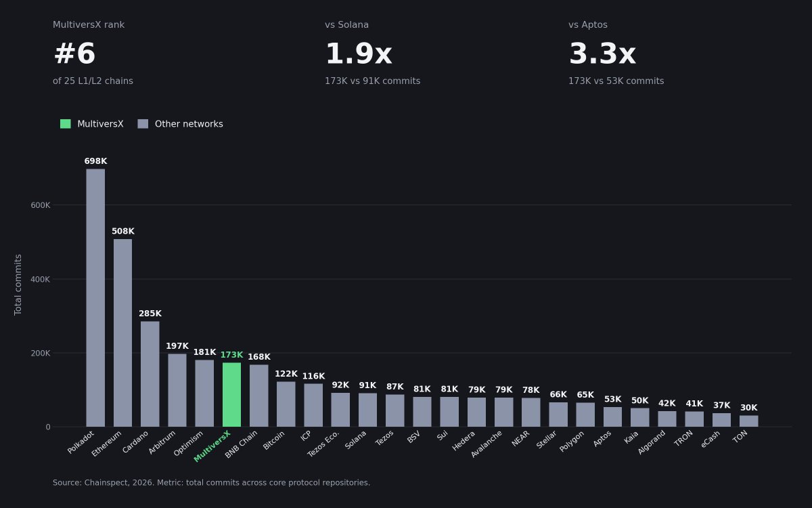Click the '53K' value label
This screenshot has width=812, height=508.
click(612, 400)
